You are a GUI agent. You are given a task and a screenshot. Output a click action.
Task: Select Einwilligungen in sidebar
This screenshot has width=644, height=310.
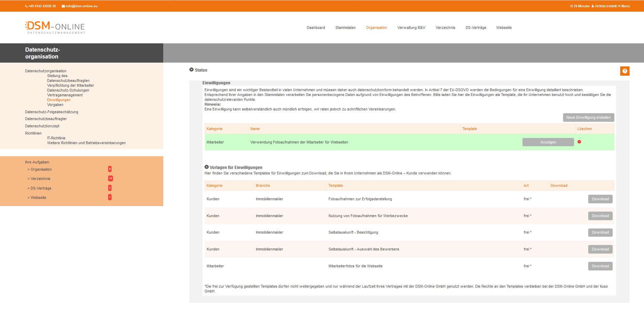(x=59, y=100)
